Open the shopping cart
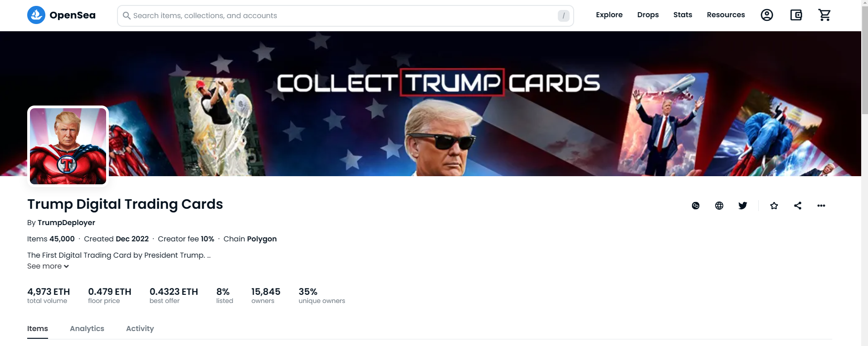The height and width of the screenshot is (346, 868). (x=824, y=15)
